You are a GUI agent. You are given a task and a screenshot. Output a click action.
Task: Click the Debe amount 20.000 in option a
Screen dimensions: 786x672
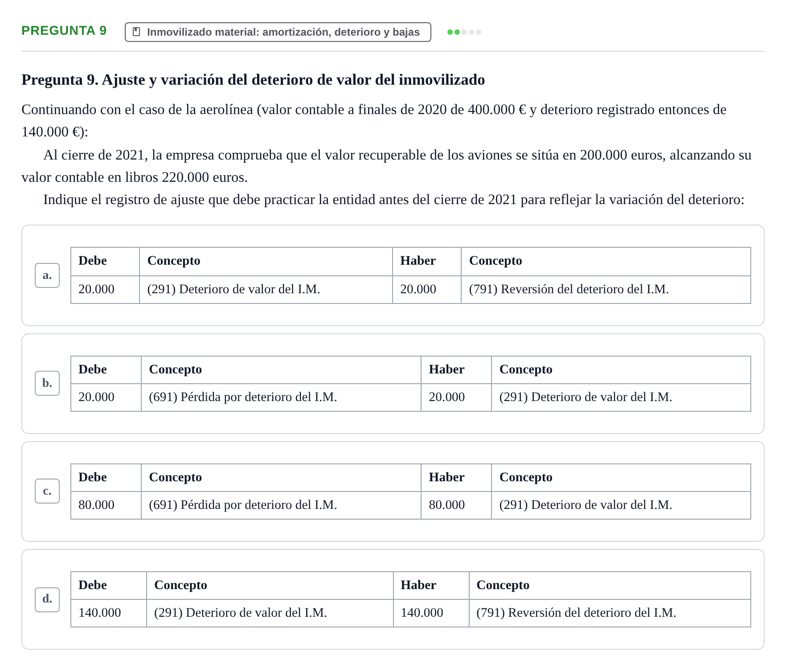click(x=96, y=289)
